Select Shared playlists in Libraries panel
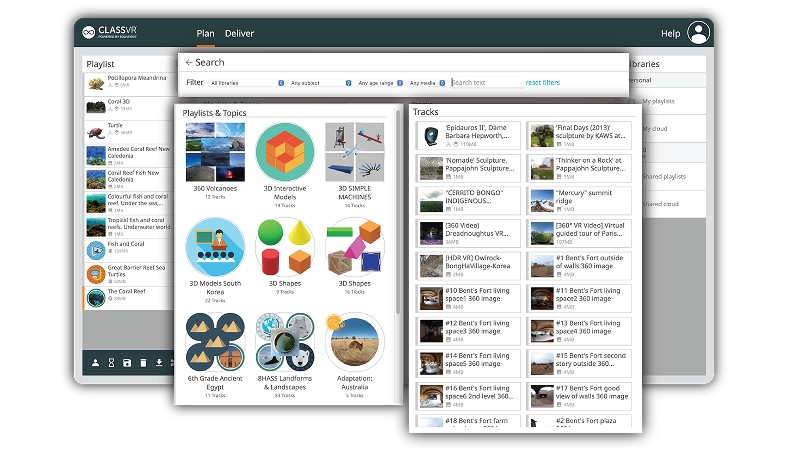788x450 pixels. coord(666,176)
